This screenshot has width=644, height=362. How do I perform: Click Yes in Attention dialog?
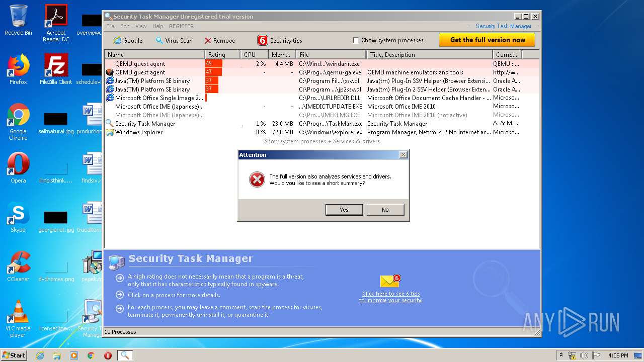pos(344,210)
